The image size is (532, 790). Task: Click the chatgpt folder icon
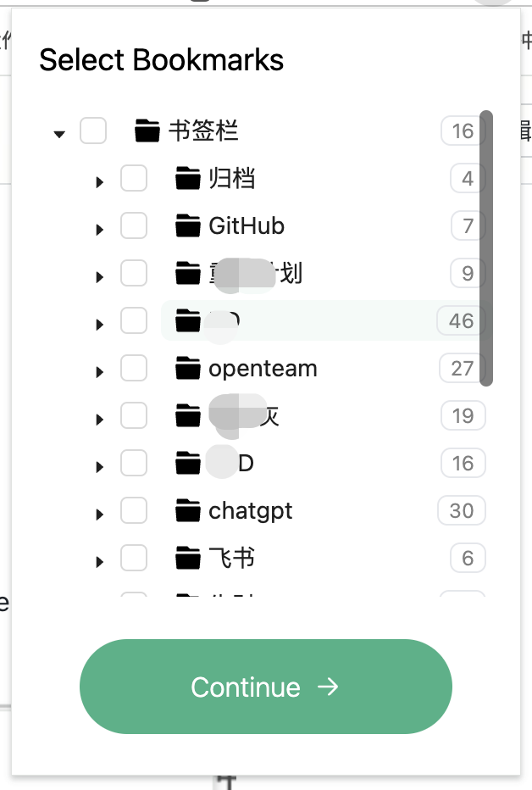[187, 511]
